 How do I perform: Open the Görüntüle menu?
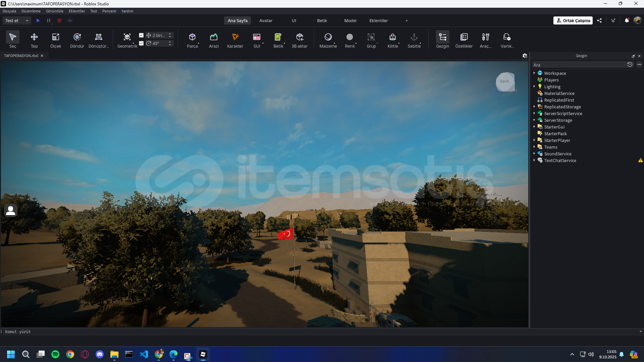(x=55, y=11)
